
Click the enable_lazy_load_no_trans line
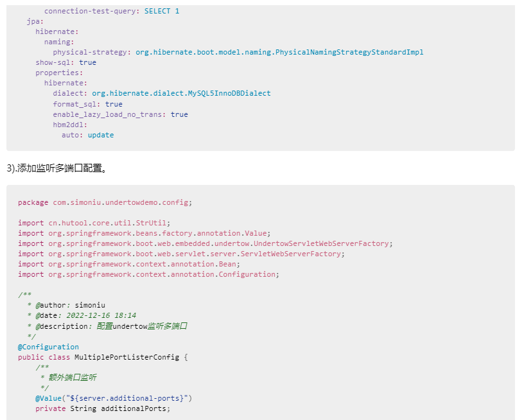[120, 114]
